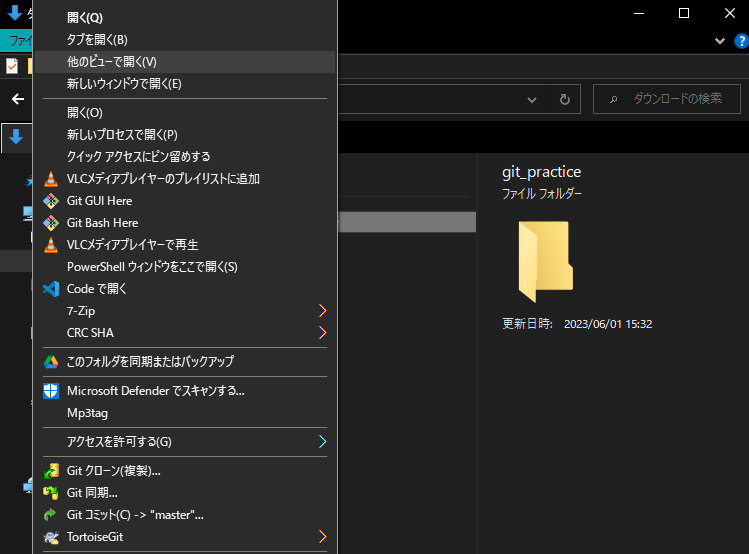The height and width of the screenshot is (554, 749).
Task: Click the ファイル フォルダー type label
Action: click(541, 193)
